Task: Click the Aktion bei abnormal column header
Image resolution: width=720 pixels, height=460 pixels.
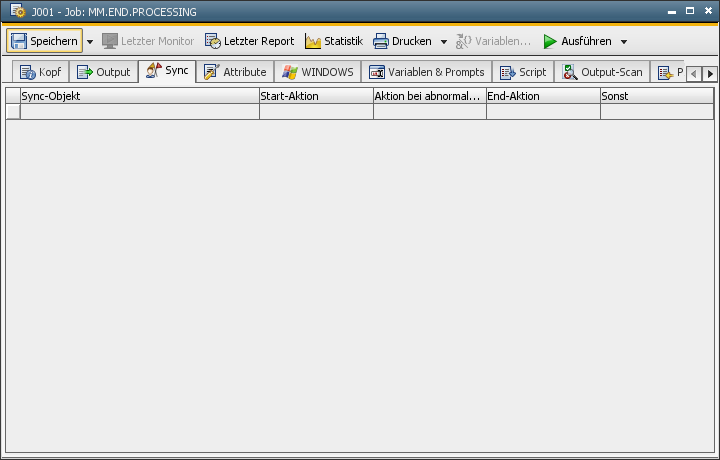Action: 430,96
